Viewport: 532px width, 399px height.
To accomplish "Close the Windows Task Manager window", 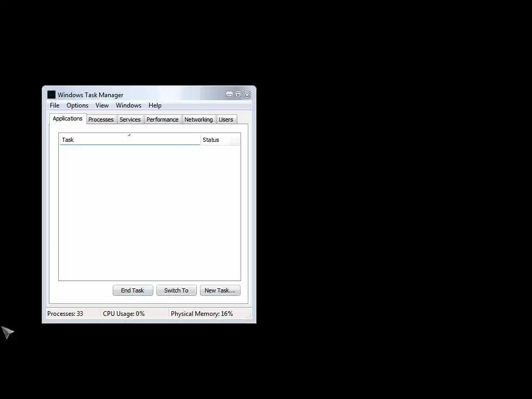I will click(247, 95).
